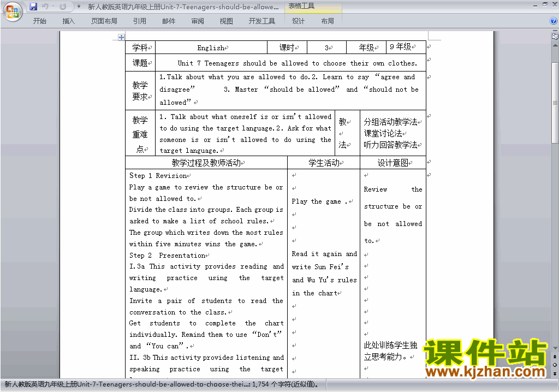559x392 pixels.
Task: Click the 'II. 3b This activity provides' line
Action: pyautogui.click(x=206, y=358)
